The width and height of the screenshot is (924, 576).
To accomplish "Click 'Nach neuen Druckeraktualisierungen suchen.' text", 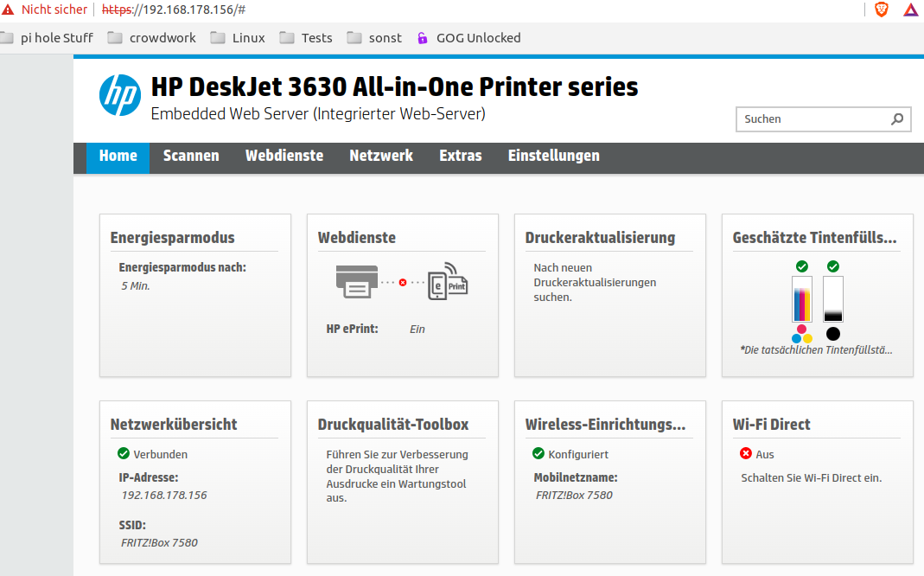I will [595, 283].
